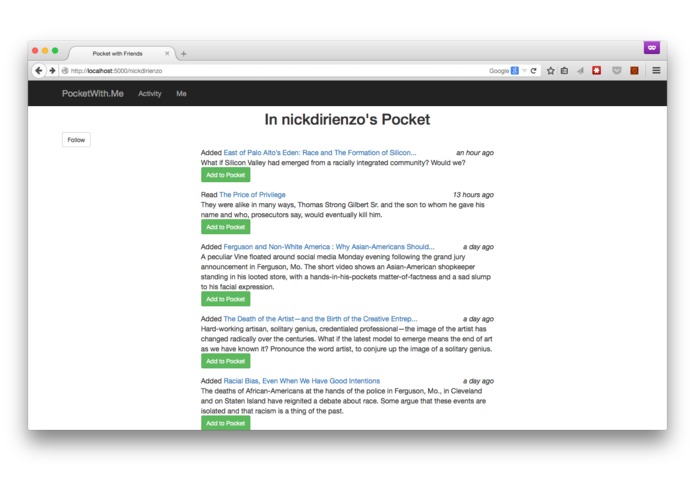Image resolution: width=695 pixels, height=494 pixels.
Task: Click the purple private browsing mask icon
Action: click(652, 47)
